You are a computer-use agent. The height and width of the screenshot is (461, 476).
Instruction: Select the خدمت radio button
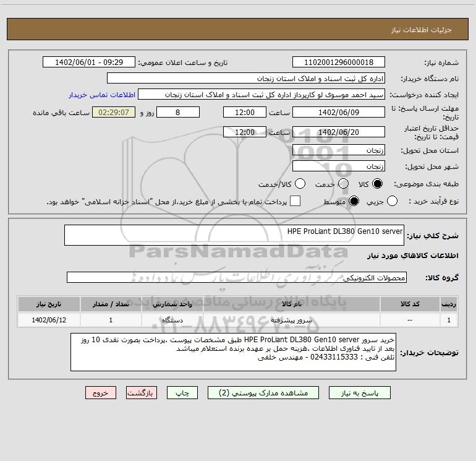343,184
